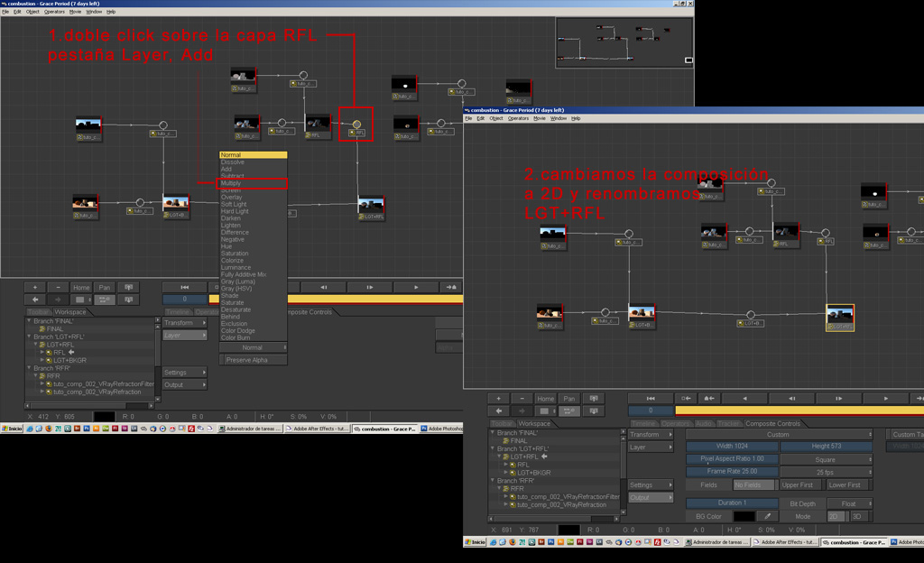924x563 pixels.
Task: Toggle the schematic view button in front window
Action: click(569, 411)
